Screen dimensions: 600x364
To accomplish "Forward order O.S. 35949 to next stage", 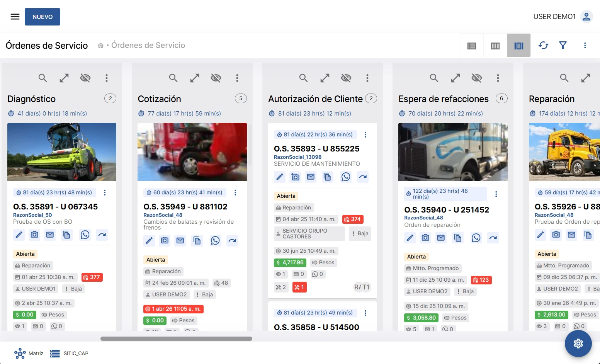I will [232, 241].
